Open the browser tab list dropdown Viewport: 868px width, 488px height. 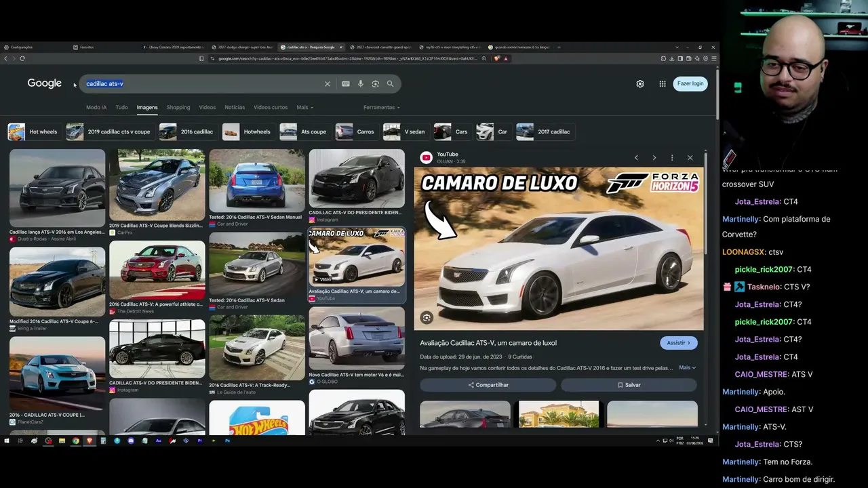pos(677,47)
